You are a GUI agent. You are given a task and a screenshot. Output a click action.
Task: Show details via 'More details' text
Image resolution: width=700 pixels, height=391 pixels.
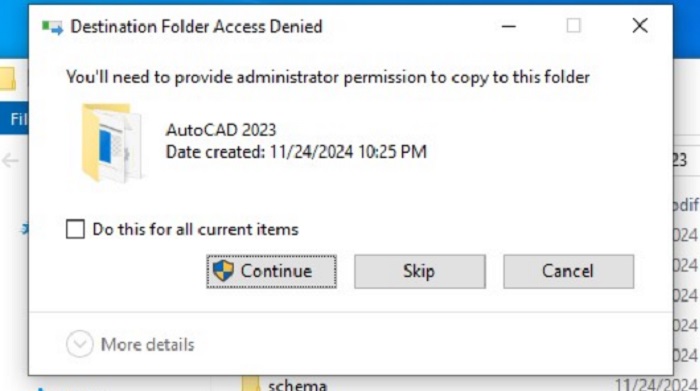pos(148,345)
